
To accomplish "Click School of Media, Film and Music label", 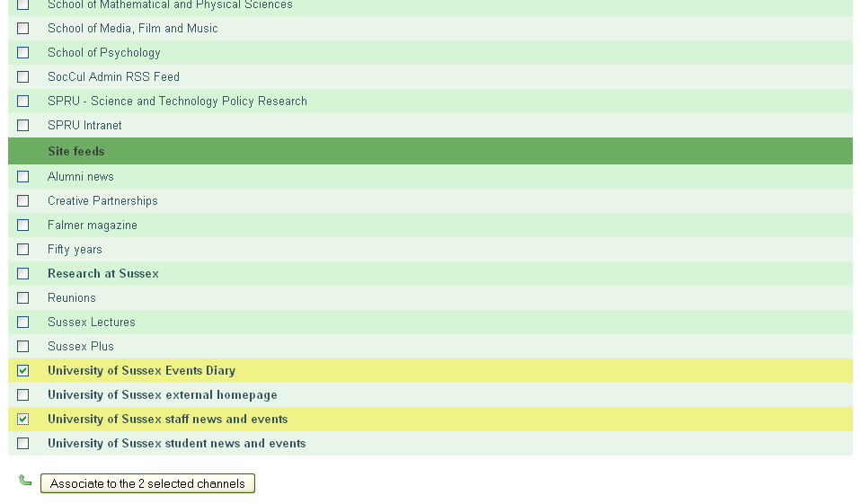I will click(x=133, y=29).
